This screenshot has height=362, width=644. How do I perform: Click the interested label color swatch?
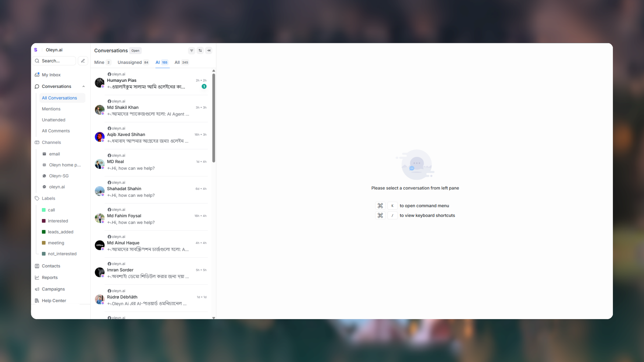[44, 221]
